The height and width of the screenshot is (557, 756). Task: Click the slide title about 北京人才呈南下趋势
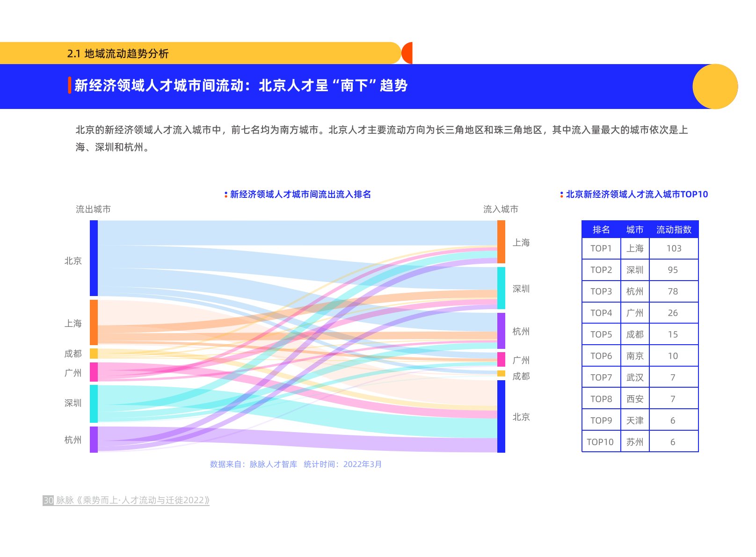pyautogui.click(x=241, y=86)
